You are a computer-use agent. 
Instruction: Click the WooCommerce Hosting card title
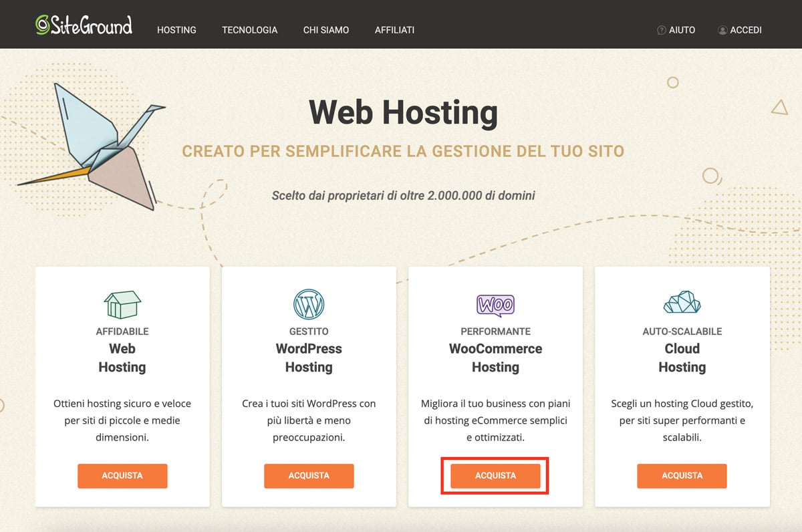coord(495,358)
